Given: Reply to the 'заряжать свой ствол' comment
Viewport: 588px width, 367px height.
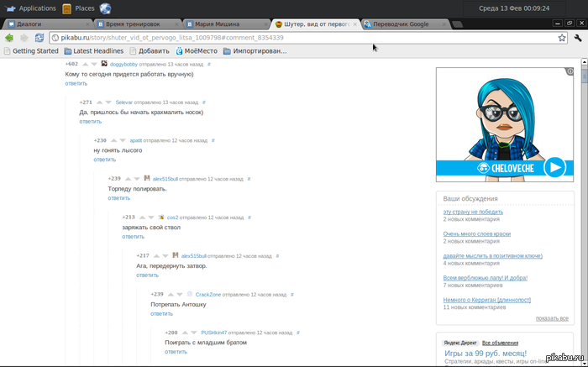Looking at the screenshot, I should click(x=133, y=237).
